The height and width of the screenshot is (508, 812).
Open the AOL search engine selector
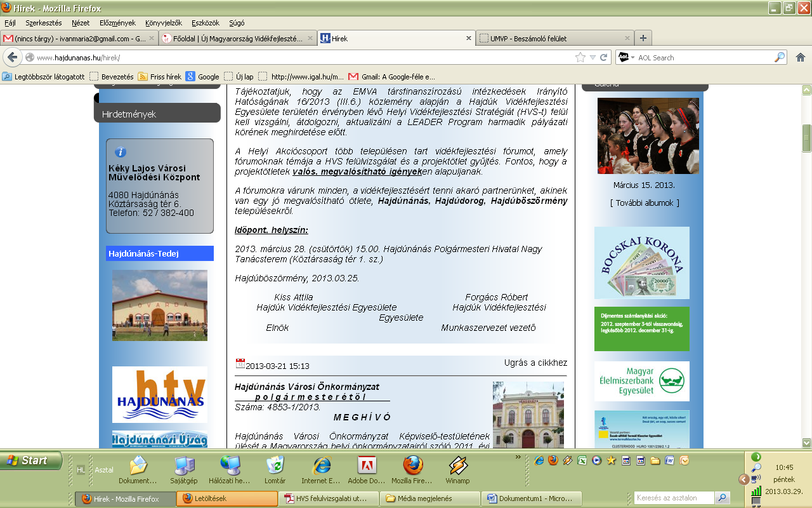(x=625, y=57)
